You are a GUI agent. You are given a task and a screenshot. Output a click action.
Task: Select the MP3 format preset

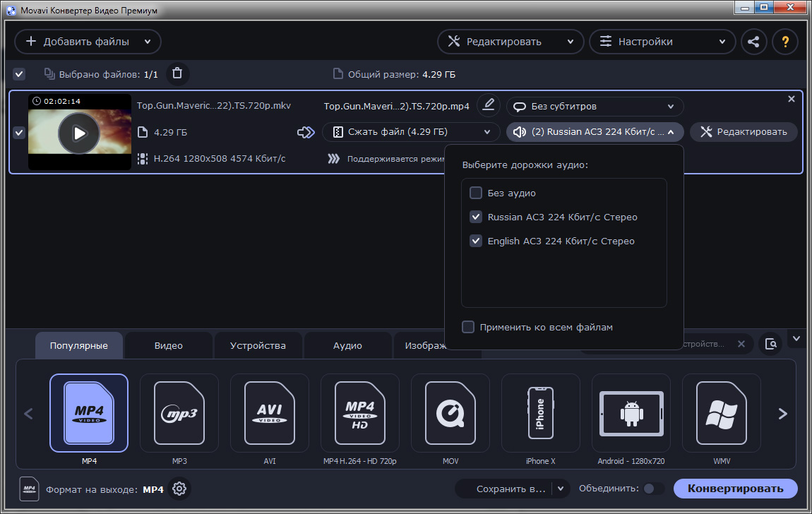point(179,413)
